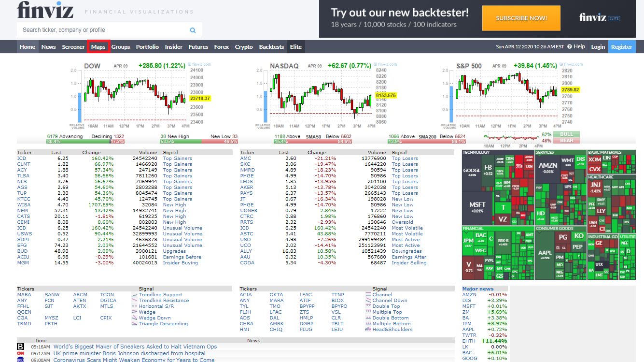644x362 pixels.
Task: Click the PLUG ticker in the patterns table
Action: pyautogui.click(x=306, y=330)
